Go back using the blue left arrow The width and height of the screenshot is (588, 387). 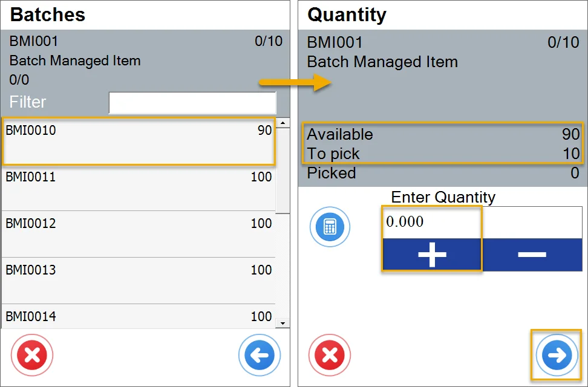click(260, 355)
